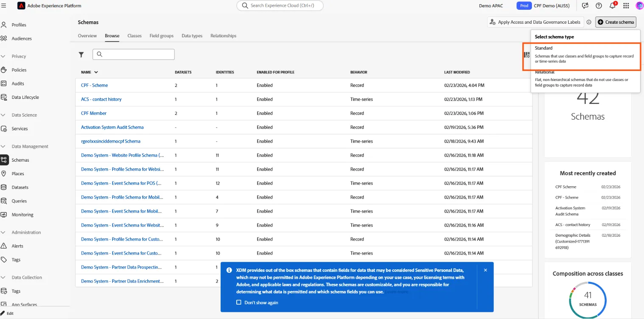Go to Audiences in the sidebar
The width and height of the screenshot is (644, 319).
click(x=22, y=39)
